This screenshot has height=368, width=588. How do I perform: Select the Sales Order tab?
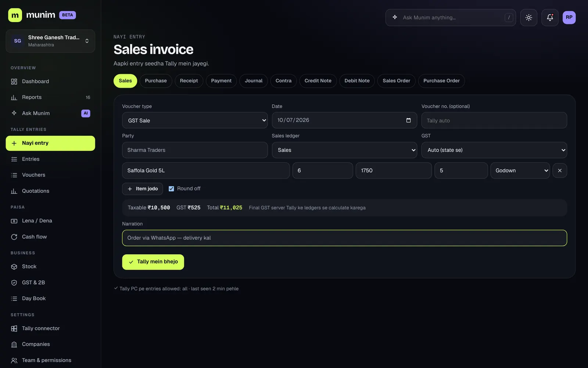396,81
